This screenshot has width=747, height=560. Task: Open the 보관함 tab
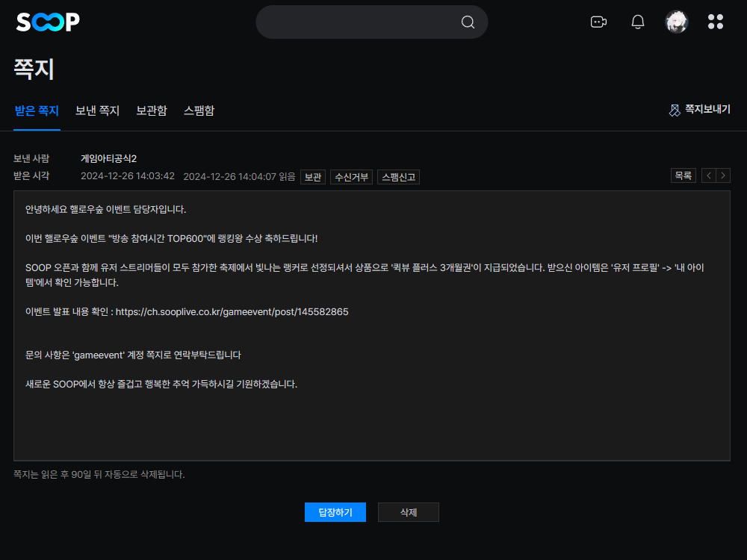pyautogui.click(x=152, y=111)
